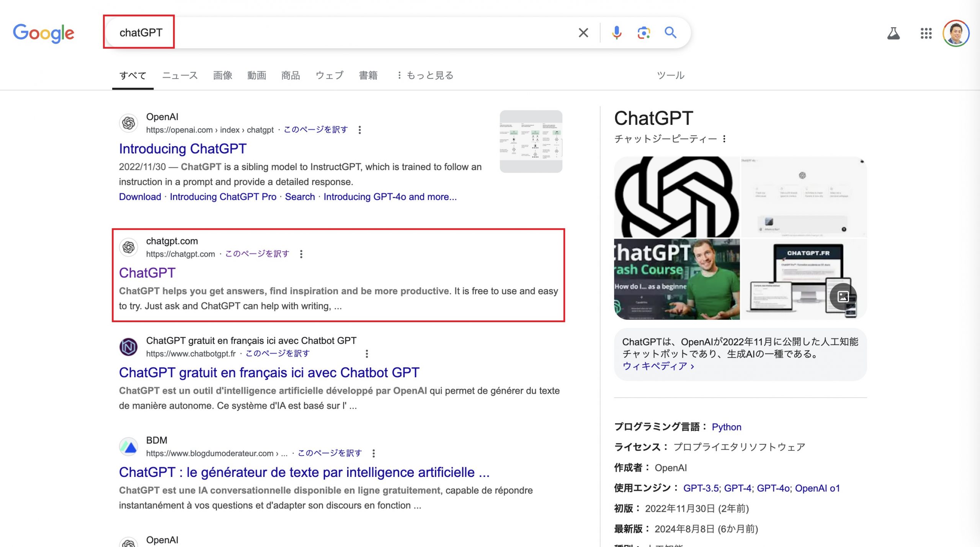Screen dimensions: 980x547
Task: Open ChatGPT : le générateur de texte result
Action: (x=304, y=472)
